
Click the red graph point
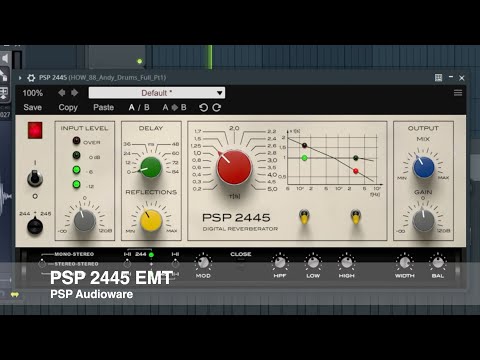coord(356,171)
